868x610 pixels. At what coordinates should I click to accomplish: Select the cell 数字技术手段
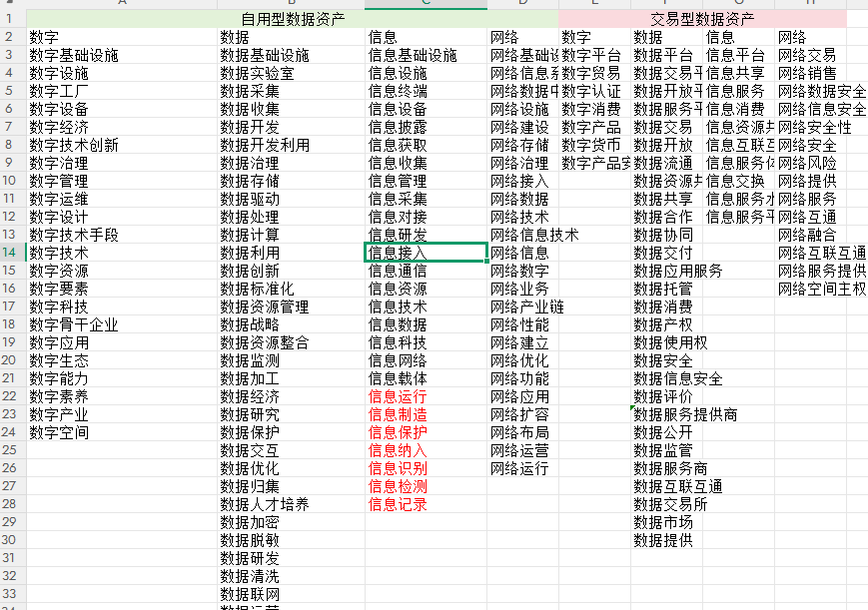click(122, 235)
